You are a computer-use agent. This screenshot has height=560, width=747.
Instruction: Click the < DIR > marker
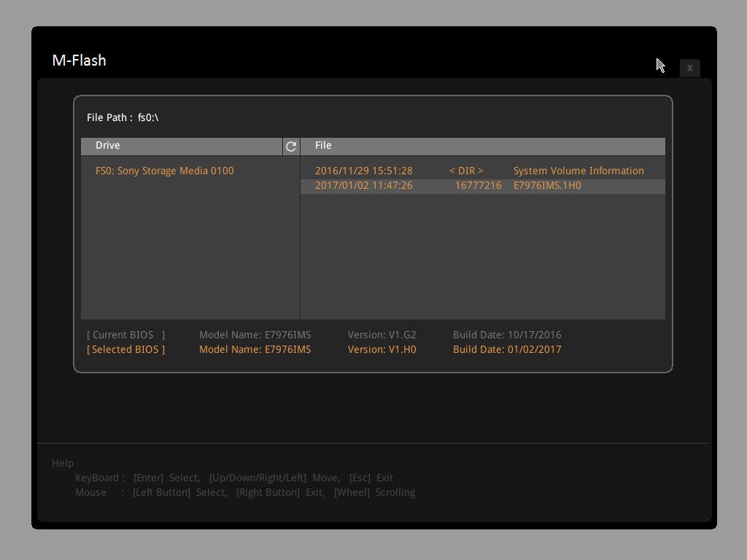[x=466, y=171]
